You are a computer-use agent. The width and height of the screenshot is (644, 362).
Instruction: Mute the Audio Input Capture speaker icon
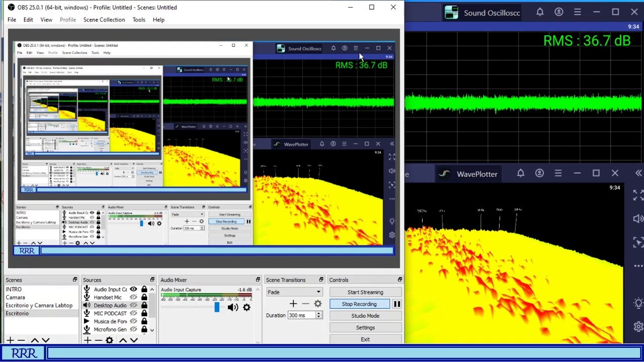[232, 307]
